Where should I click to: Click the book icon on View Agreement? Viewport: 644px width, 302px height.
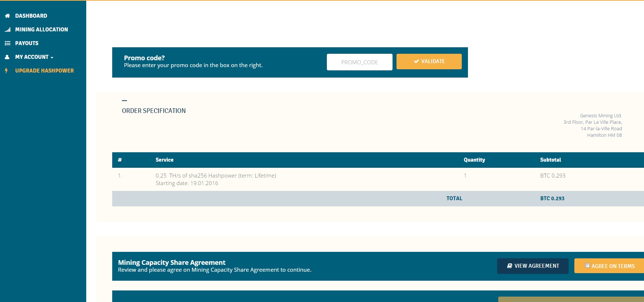pos(509,266)
